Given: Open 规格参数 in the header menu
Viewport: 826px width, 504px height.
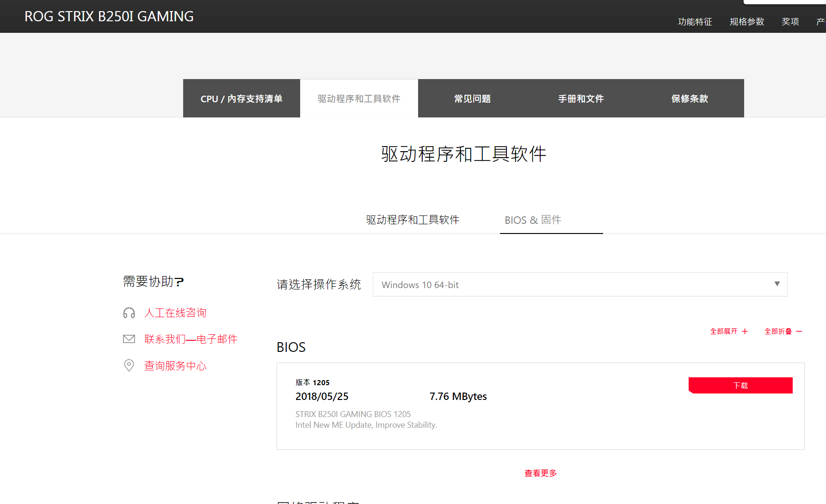Looking at the screenshot, I should point(746,22).
